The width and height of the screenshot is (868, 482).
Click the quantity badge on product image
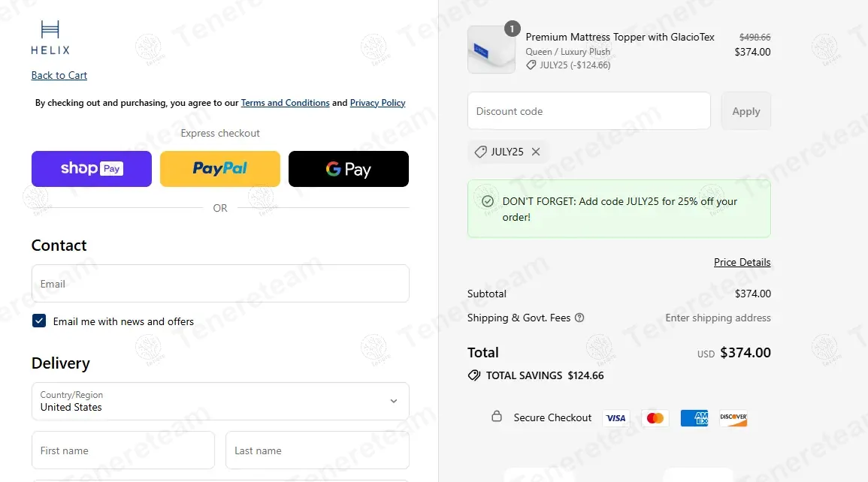pos(512,29)
